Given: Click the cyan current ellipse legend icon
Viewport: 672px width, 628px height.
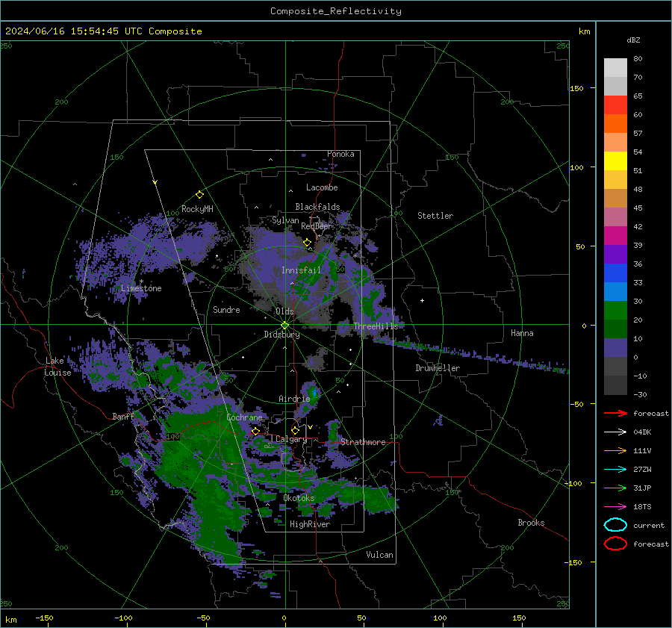Looking at the screenshot, I should [615, 525].
